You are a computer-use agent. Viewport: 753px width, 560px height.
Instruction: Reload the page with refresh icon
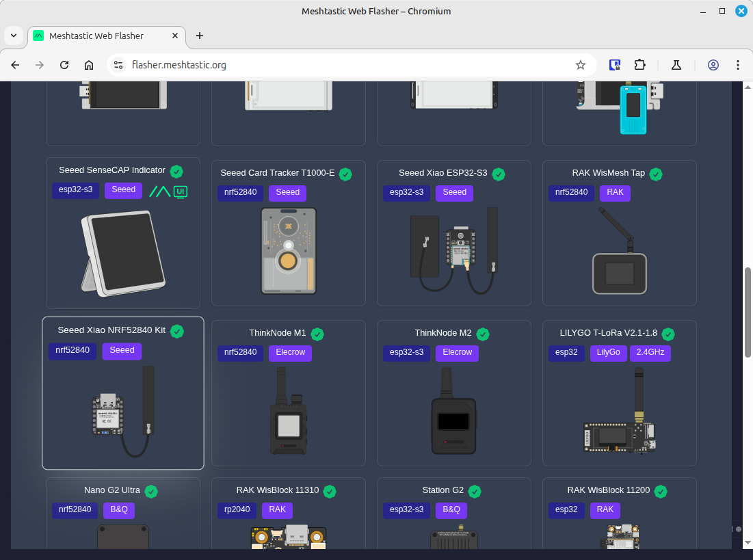click(x=64, y=65)
